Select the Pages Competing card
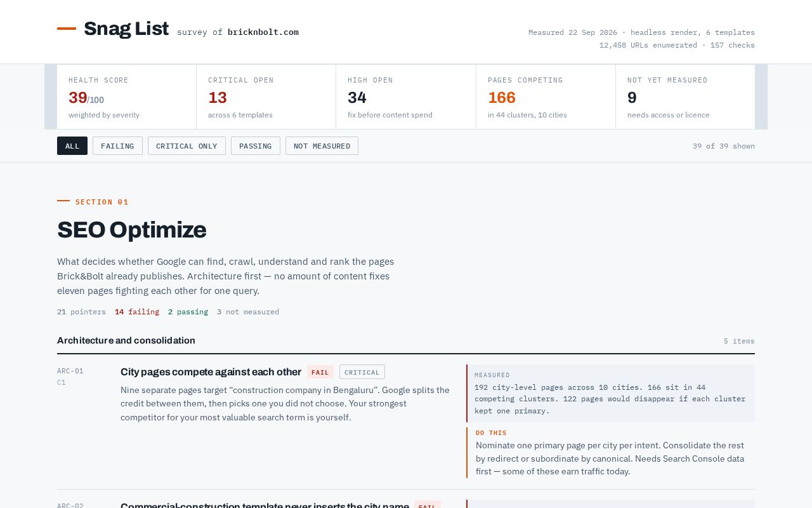This screenshot has width=812, height=508. [x=546, y=97]
